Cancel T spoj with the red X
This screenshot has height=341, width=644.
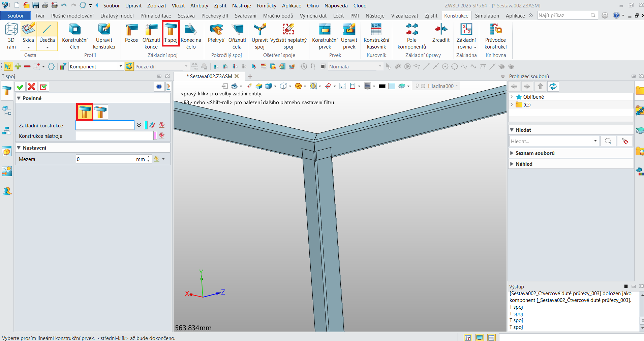coord(32,87)
